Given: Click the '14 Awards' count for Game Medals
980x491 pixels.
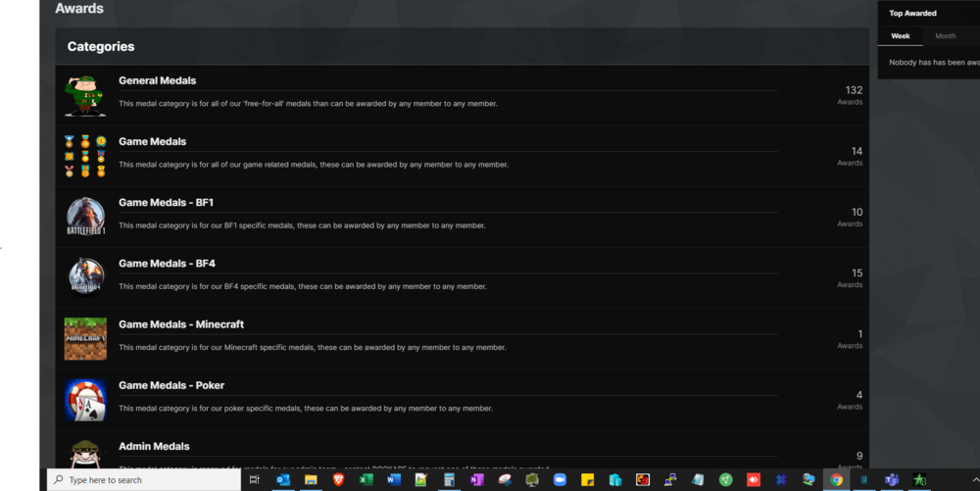Looking at the screenshot, I should click(850, 156).
